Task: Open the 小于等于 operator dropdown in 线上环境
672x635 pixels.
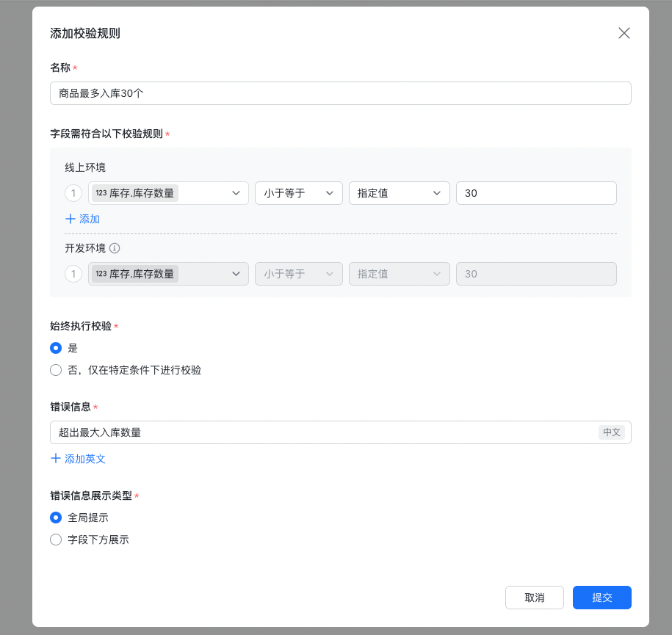Action: [299, 193]
